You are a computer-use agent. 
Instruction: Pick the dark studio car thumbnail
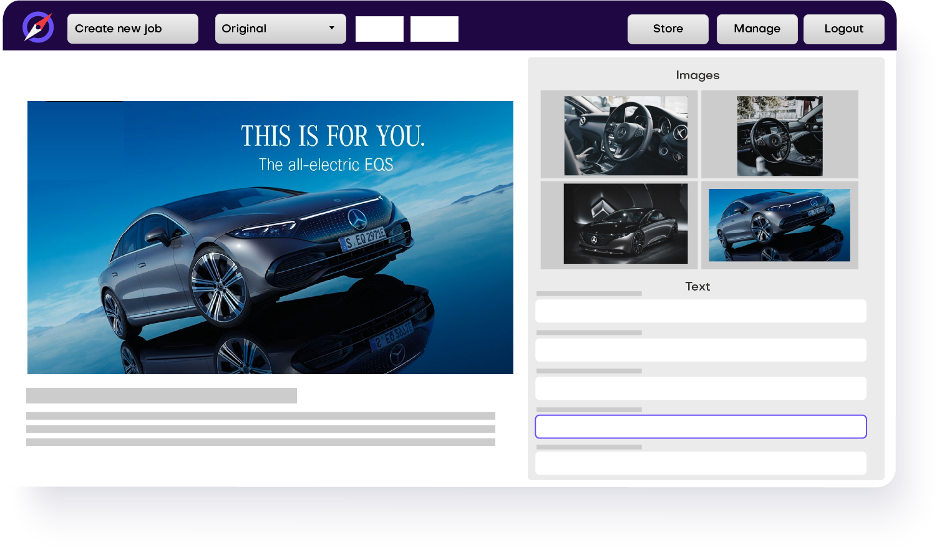626,224
